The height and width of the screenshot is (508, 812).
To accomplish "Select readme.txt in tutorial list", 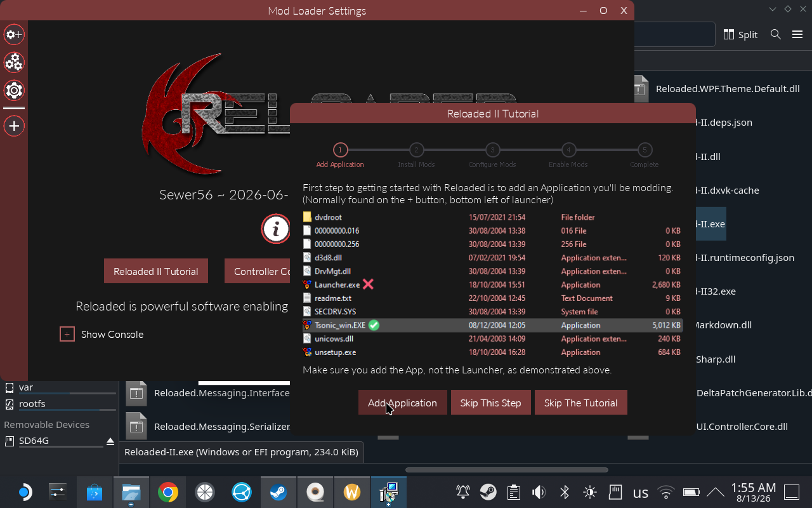I will coord(492,298).
